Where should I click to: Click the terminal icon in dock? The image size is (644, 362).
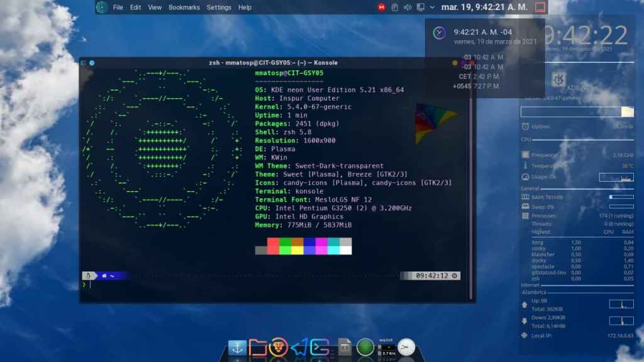321,347
